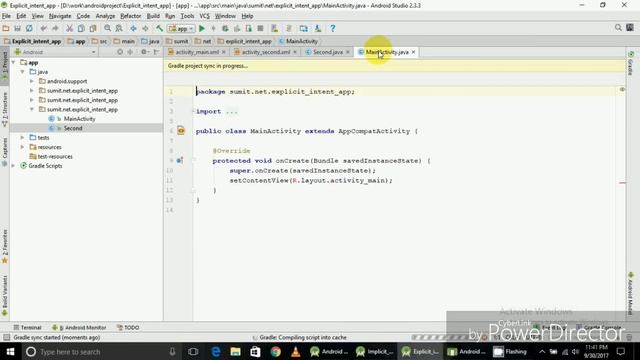The width and height of the screenshot is (640, 360).
Task: Click the Copy icon in toolbar
Action: click(81, 29)
